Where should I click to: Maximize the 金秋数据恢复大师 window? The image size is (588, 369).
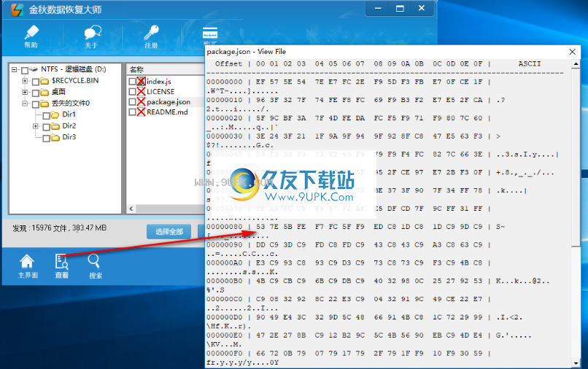pos(400,8)
